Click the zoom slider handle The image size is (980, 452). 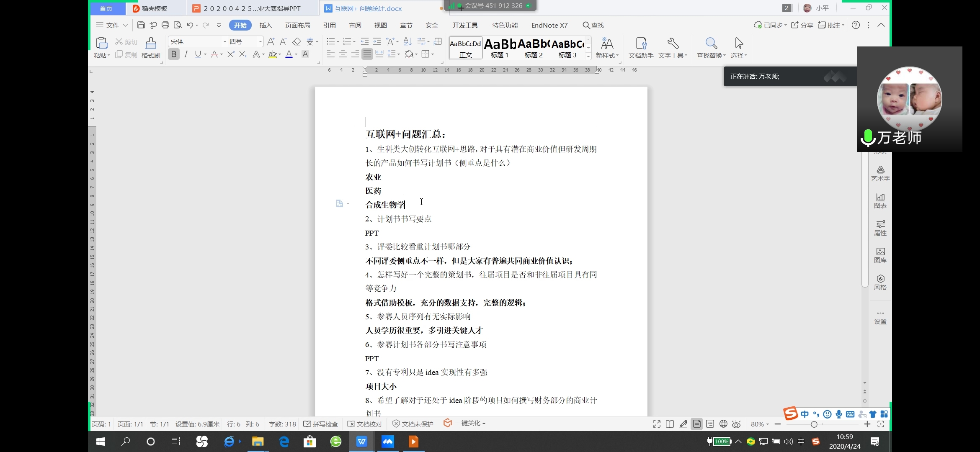[x=814, y=424]
